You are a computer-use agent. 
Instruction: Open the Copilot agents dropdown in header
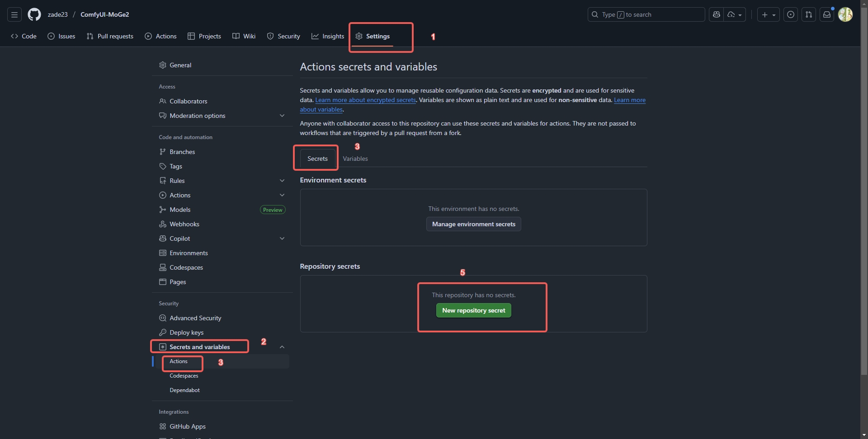[735, 14]
